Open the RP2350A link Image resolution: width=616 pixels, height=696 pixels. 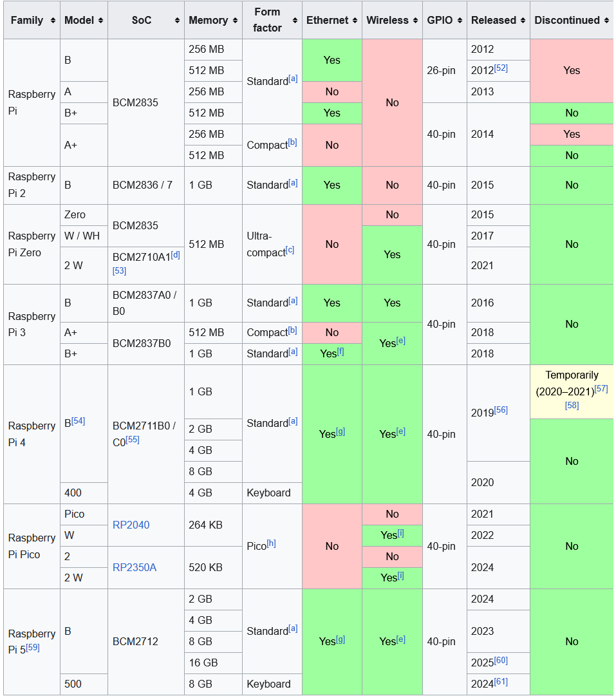pos(135,568)
